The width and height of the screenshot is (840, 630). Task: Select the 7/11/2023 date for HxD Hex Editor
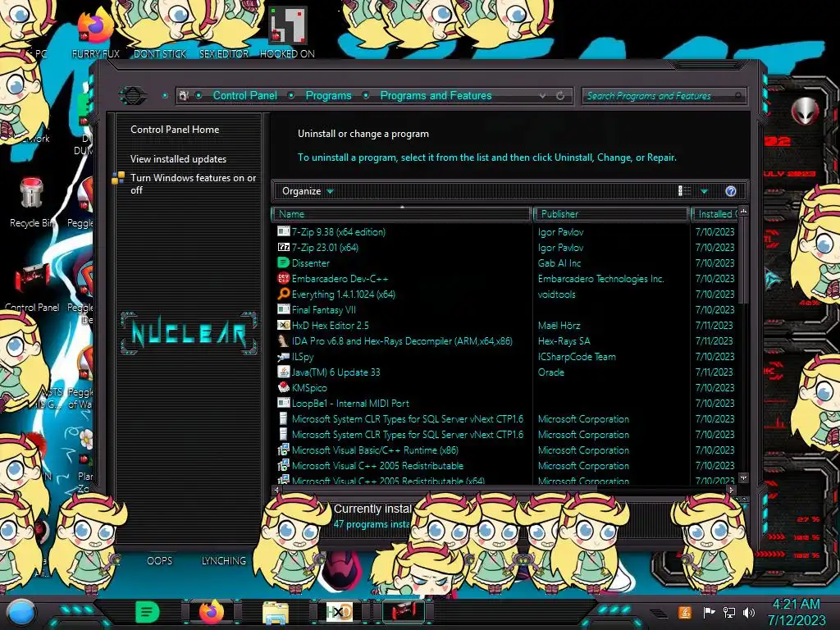coord(714,325)
